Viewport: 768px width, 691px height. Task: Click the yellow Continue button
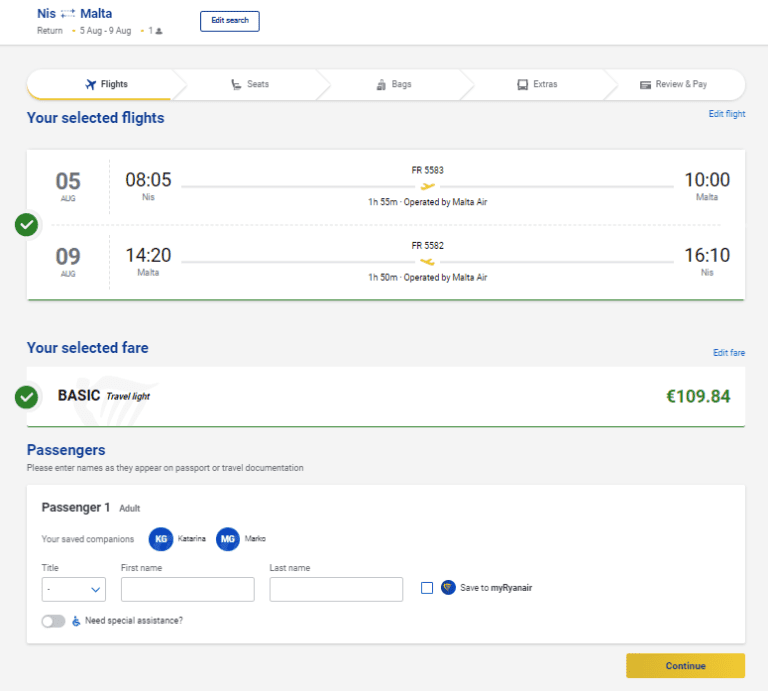(x=685, y=666)
